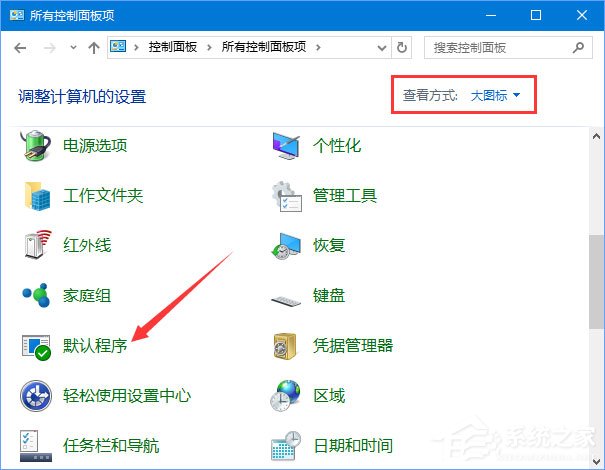This screenshot has height=470, width=605.
Task: Open the 恢复 recovery icon
Action: click(x=288, y=246)
